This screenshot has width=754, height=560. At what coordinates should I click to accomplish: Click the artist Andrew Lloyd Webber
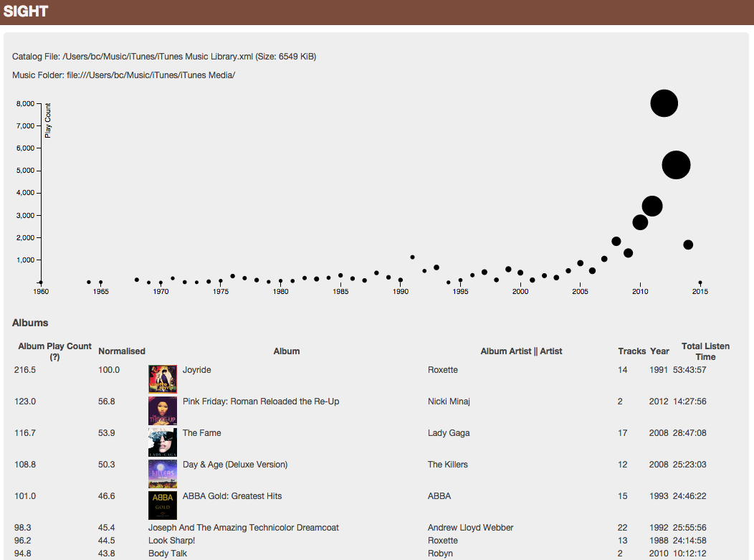(470, 528)
